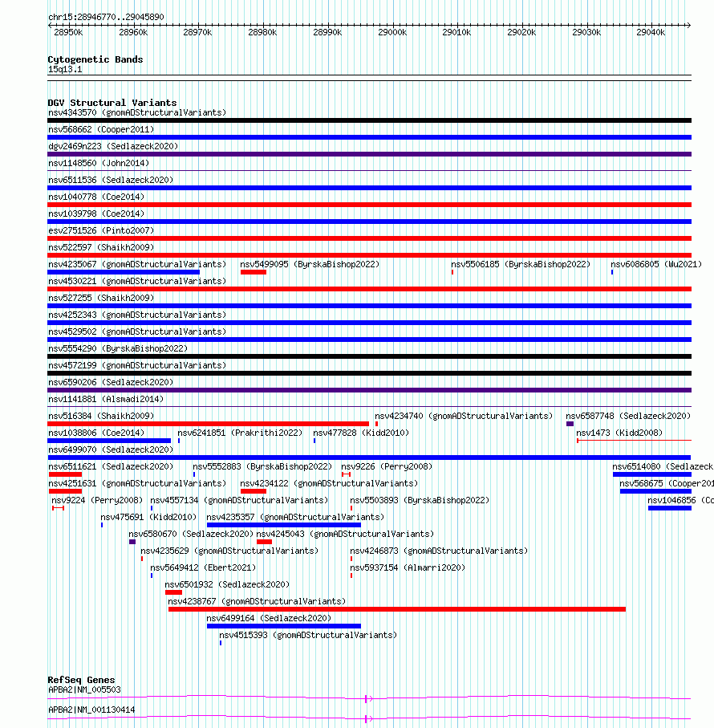Click the RefSeq Genes track title
The height and width of the screenshot is (728, 714).
point(81,680)
